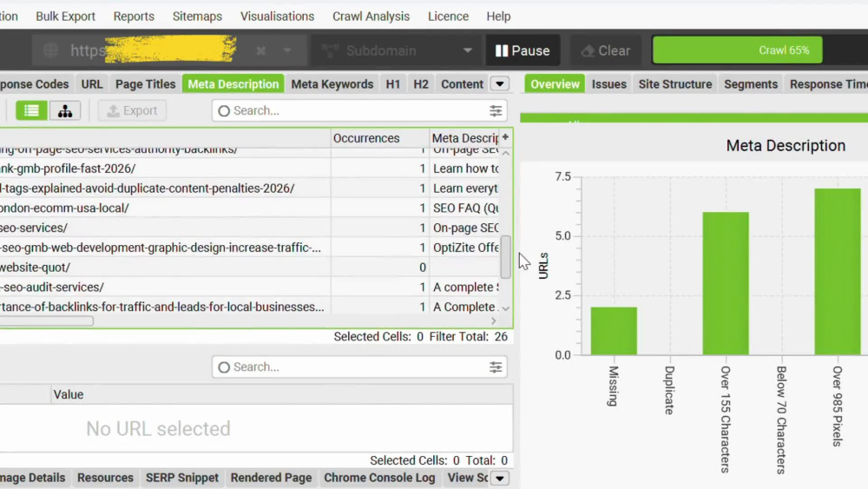The width and height of the screenshot is (868, 489).
Task: Open lower search filter options icon
Action: (496, 367)
